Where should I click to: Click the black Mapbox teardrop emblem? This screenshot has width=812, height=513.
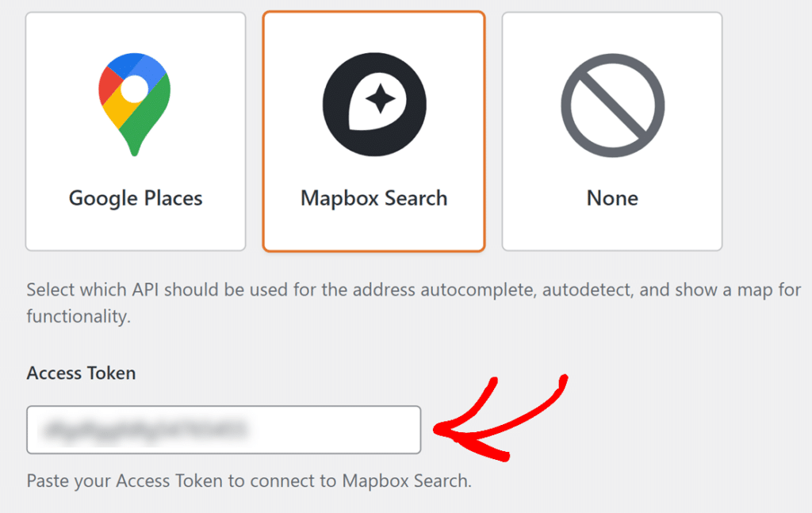pos(373,103)
